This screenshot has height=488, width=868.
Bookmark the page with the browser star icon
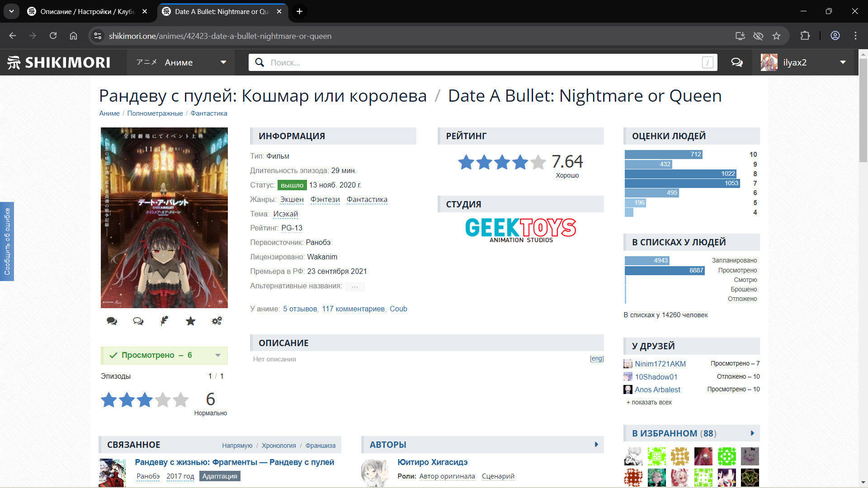(x=776, y=36)
